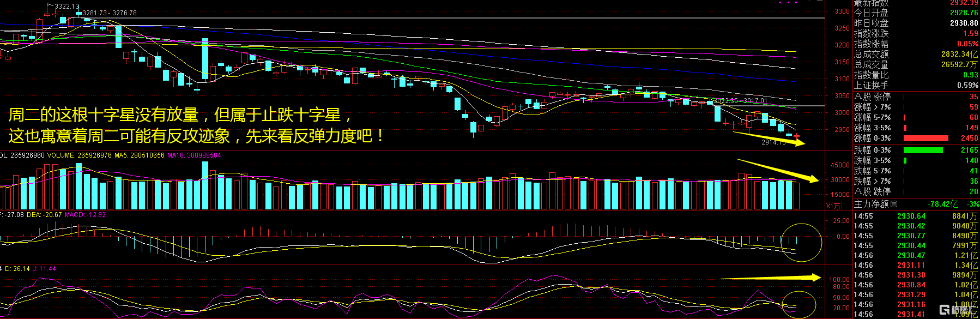
Task: Click the 3322.13 high price label on chart
Action: (66, 7)
